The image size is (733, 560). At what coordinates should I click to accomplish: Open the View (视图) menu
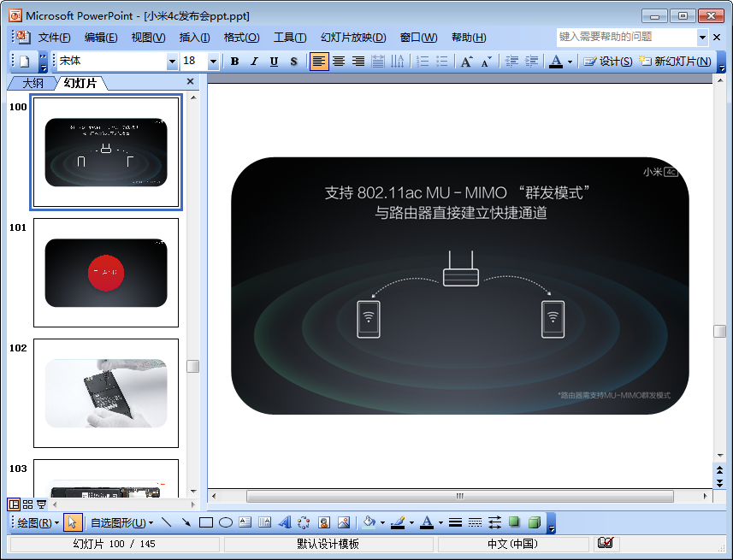[x=148, y=38]
